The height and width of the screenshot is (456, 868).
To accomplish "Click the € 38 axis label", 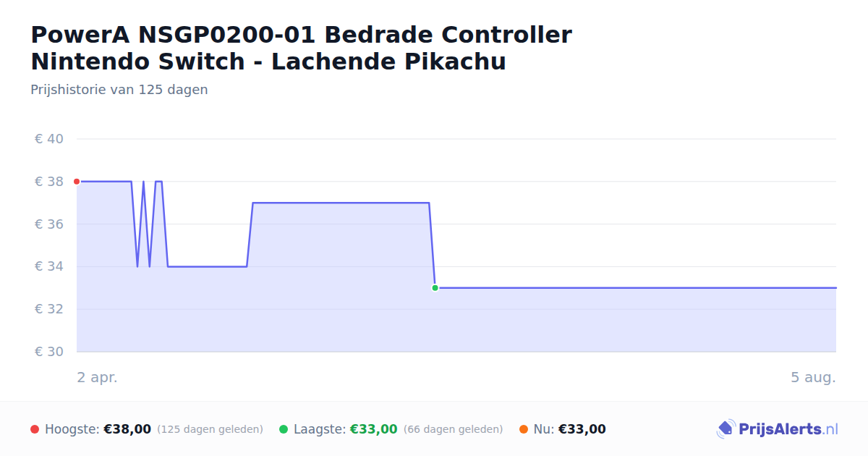I will point(49,182).
